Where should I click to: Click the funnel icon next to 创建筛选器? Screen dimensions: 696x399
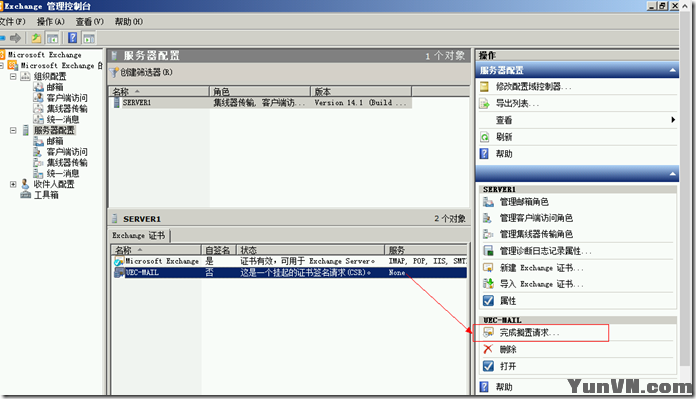click(x=115, y=72)
